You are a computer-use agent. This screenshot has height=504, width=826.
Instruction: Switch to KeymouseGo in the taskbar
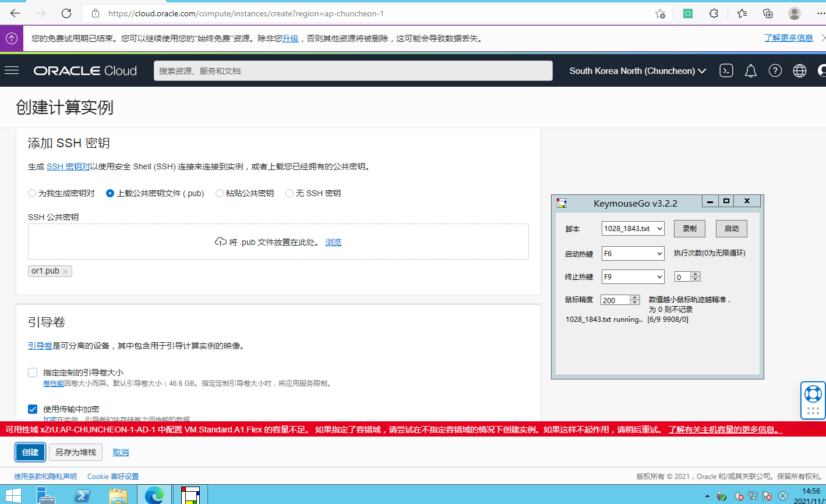click(x=190, y=495)
